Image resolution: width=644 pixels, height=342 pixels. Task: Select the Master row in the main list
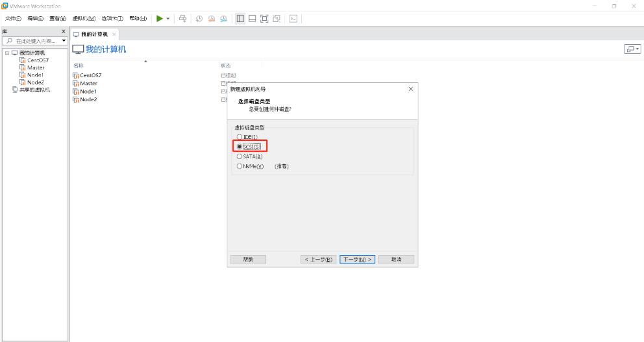coord(88,83)
